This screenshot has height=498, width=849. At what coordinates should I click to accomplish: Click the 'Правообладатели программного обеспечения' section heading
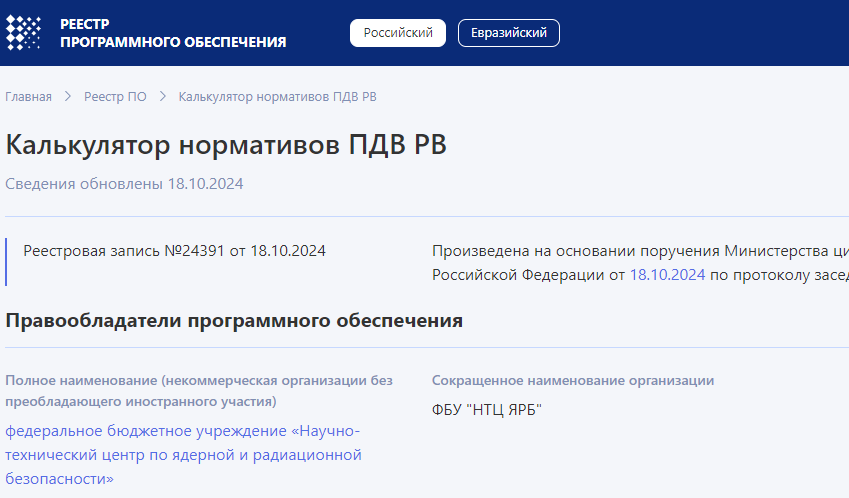(234, 321)
